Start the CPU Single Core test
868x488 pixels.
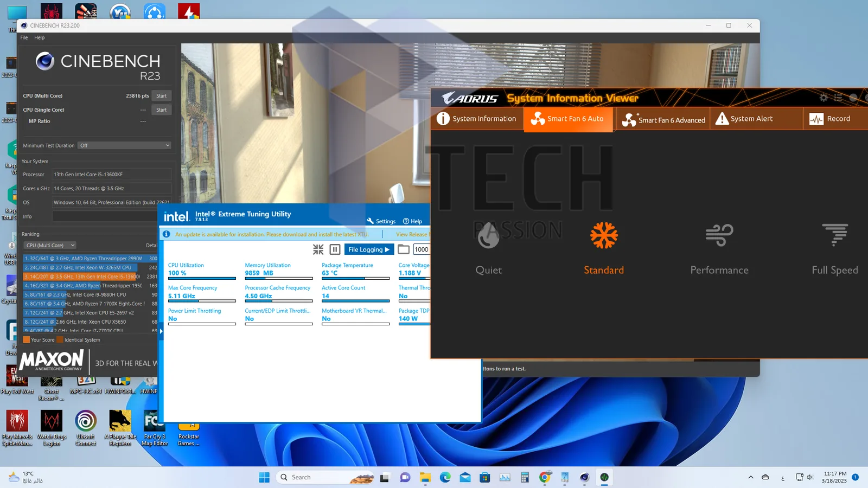162,110
